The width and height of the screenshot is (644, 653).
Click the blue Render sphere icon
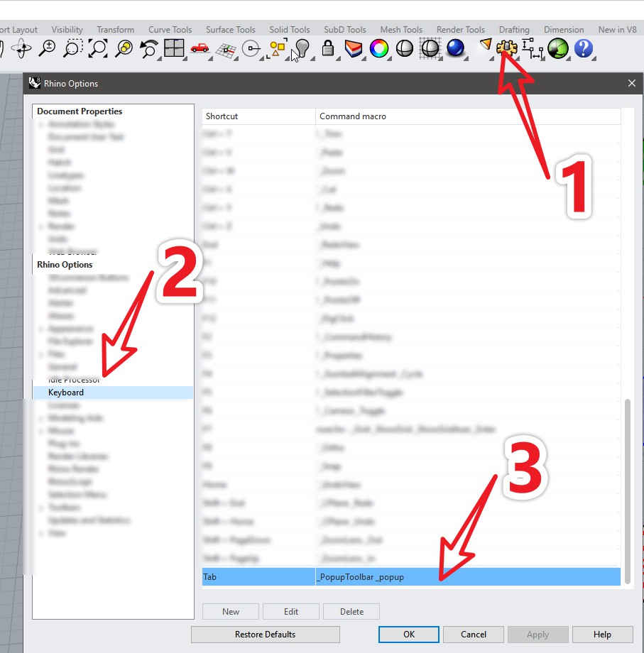[455, 48]
